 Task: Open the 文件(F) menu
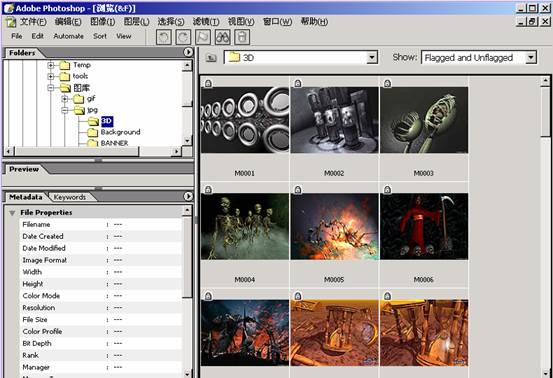click(32, 22)
